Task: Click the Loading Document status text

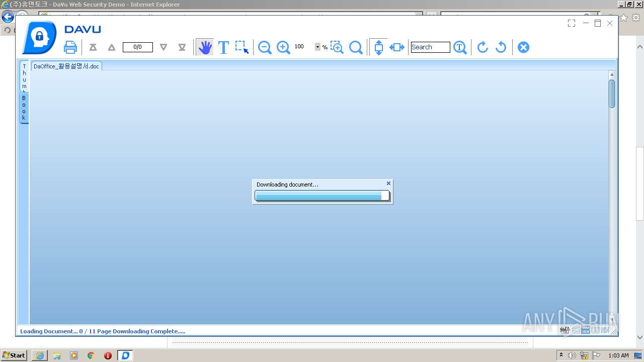Action: [103, 331]
